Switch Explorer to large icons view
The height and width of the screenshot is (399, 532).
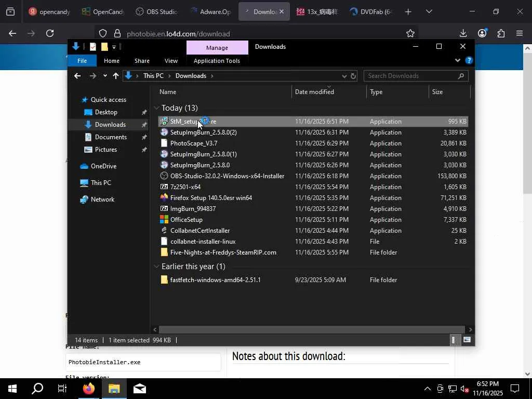click(467, 340)
